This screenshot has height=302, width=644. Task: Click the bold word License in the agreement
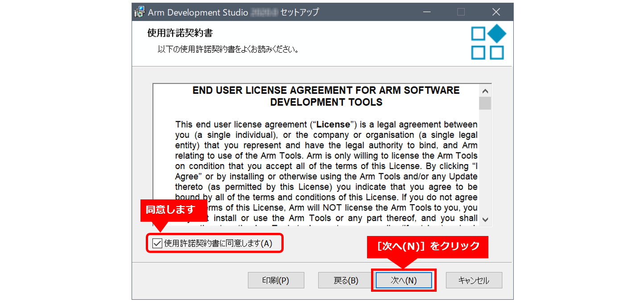(x=333, y=124)
